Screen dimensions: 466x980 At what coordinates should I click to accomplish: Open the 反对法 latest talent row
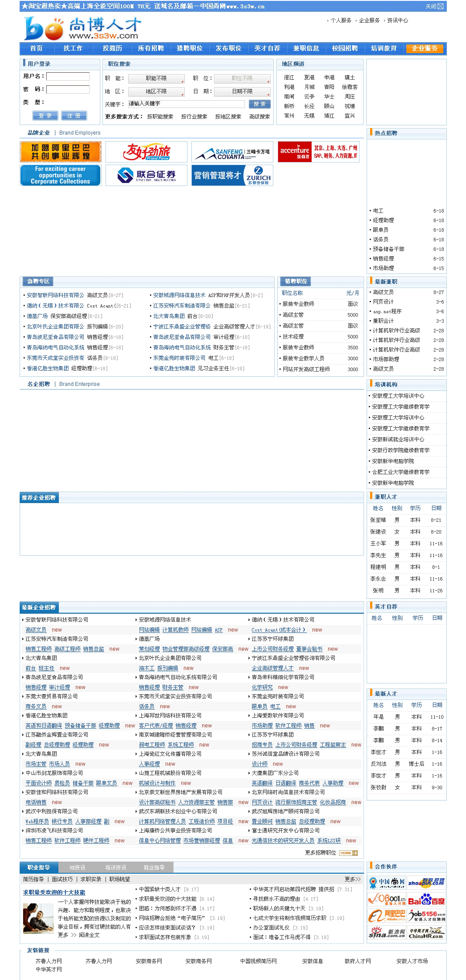406,764
